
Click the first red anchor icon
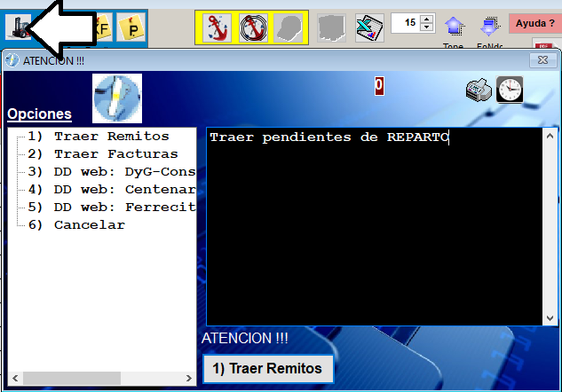click(x=217, y=27)
